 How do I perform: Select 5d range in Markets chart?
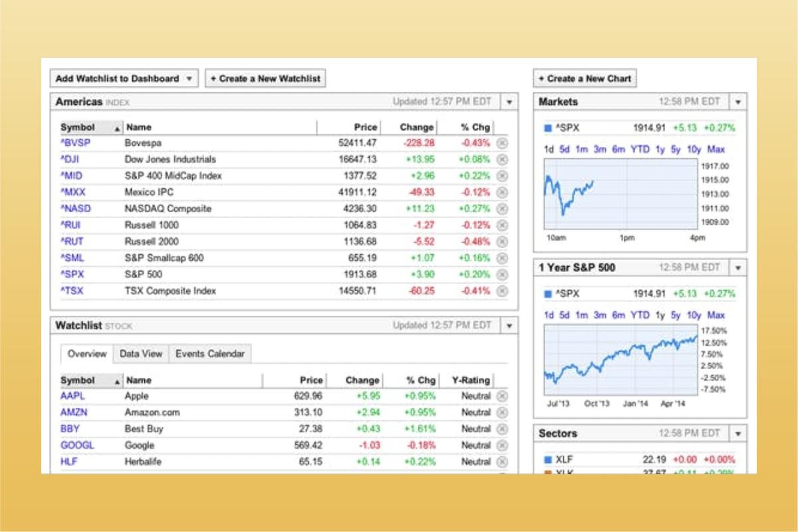(x=565, y=150)
